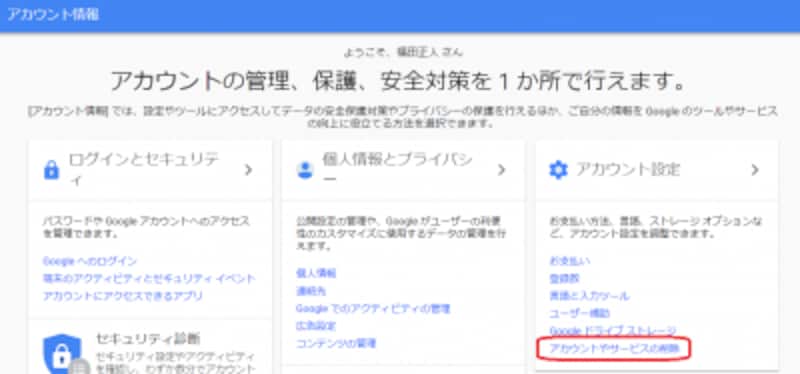Viewport: 800px width, 374px height.
Task: Click the アカウント情報 header title
Action: 53,15
